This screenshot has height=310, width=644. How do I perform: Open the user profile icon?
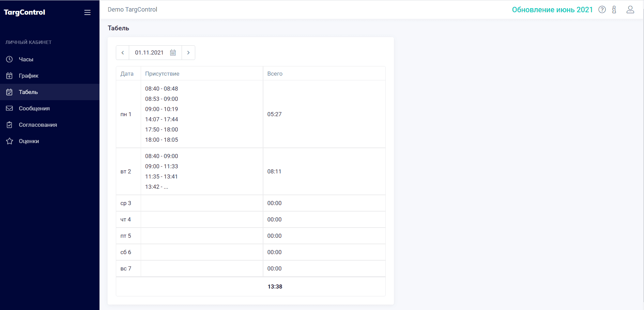coord(630,10)
